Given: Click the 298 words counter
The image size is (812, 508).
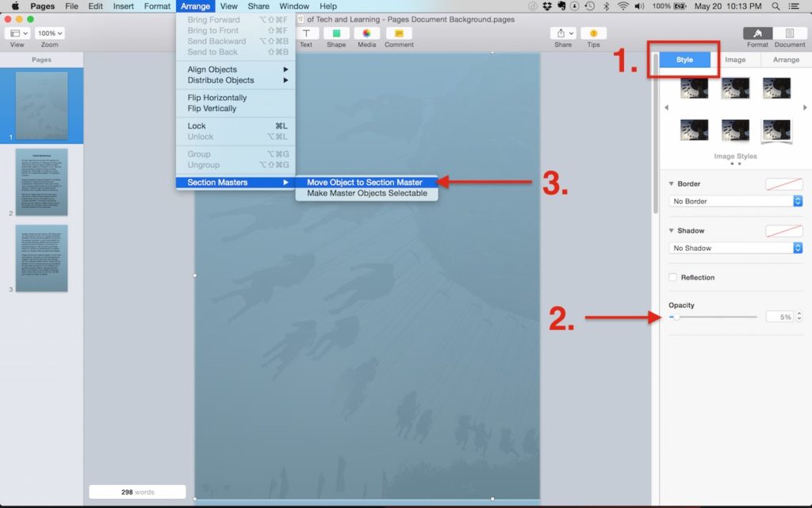Looking at the screenshot, I should coord(136,491).
